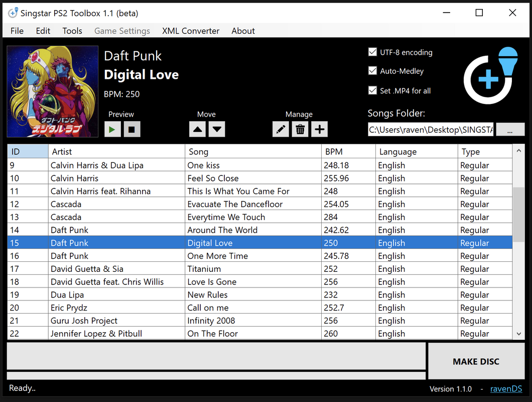Move selected song up in the list
Viewport: 532px width, 402px height.
pos(197,130)
